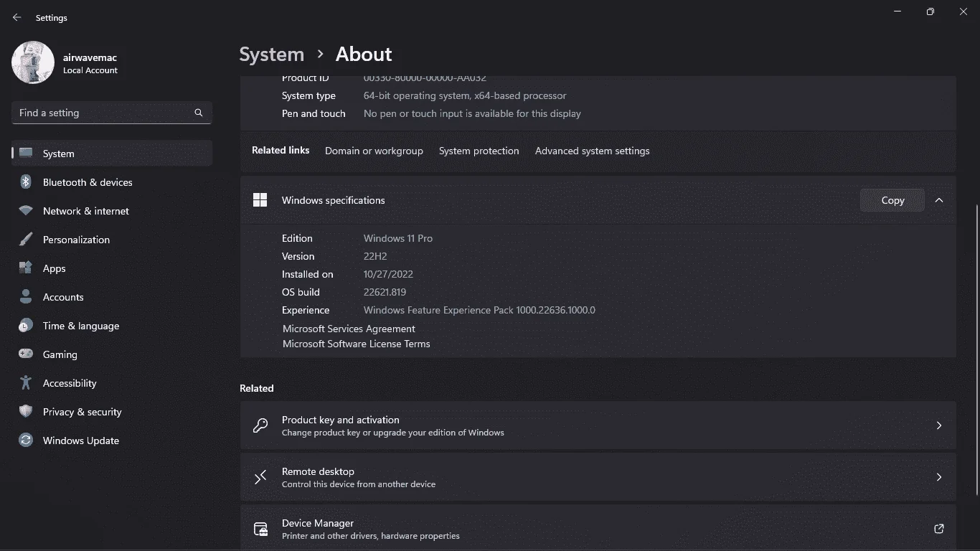Click the Windows Feature Experience Pack text
This screenshot has height=551, width=980.
(479, 310)
